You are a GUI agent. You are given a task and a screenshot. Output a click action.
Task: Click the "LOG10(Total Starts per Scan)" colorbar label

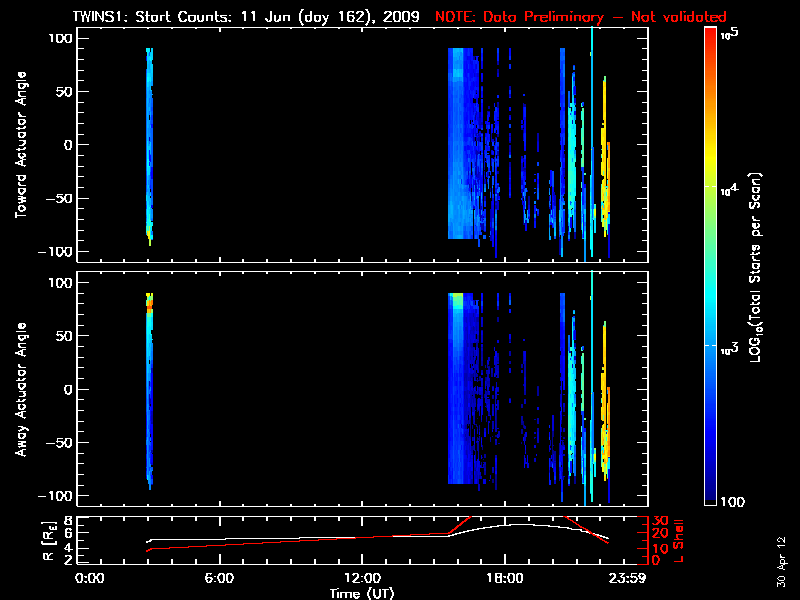coord(758,265)
